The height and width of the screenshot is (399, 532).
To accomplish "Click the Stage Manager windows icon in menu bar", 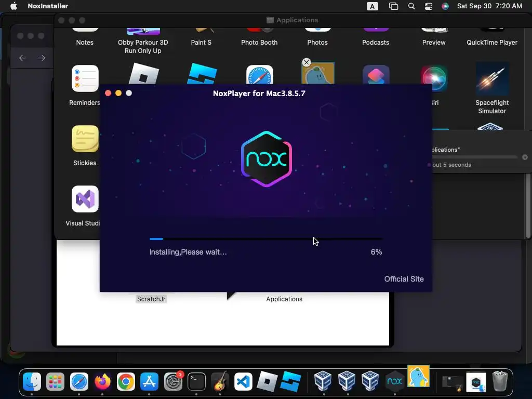I will [394, 6].
